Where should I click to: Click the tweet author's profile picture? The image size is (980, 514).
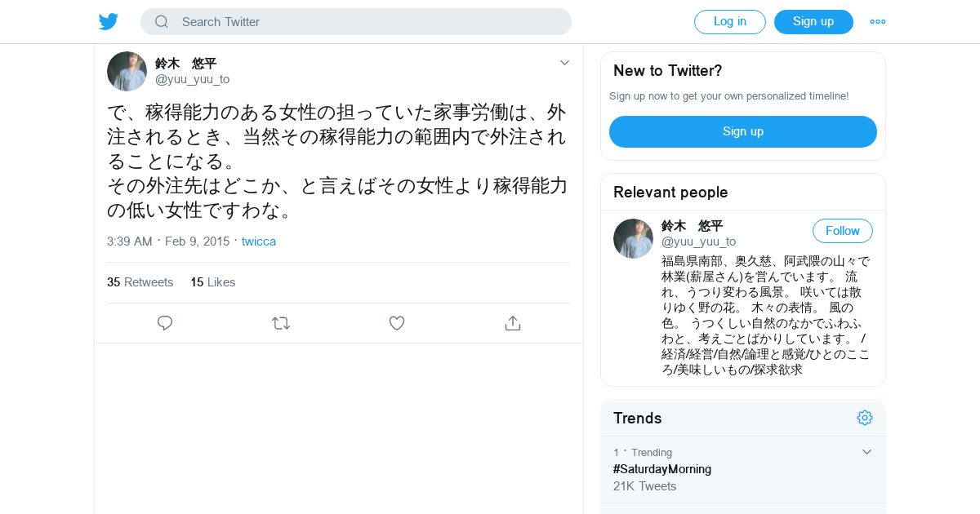[x=127, y=71]
